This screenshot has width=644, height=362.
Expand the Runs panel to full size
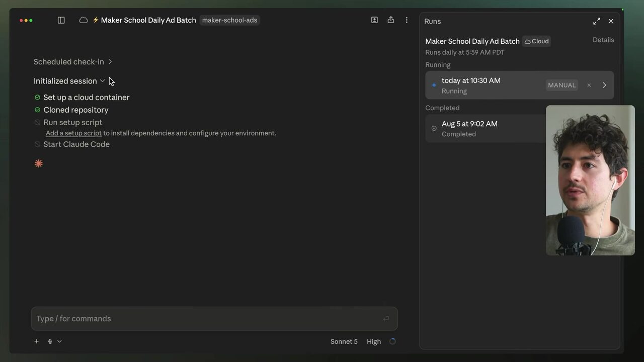coord(597,21)
